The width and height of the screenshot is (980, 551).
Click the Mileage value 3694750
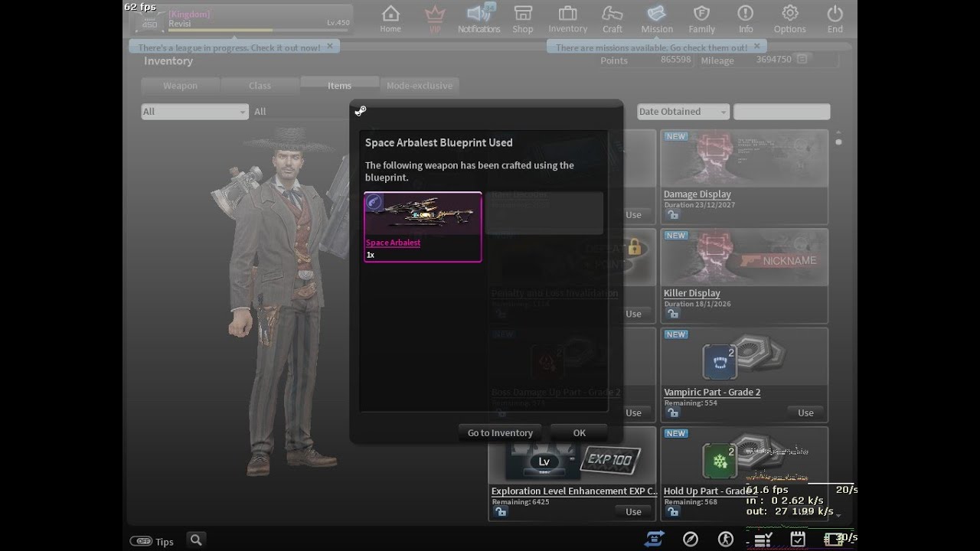[773, 60]
